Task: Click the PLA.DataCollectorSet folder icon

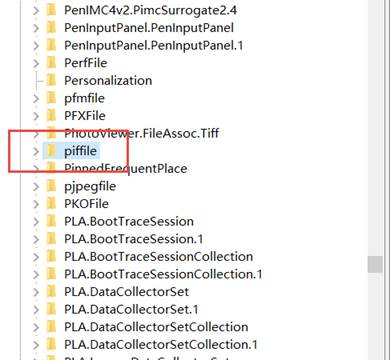Action: click(x=51, y=292)
